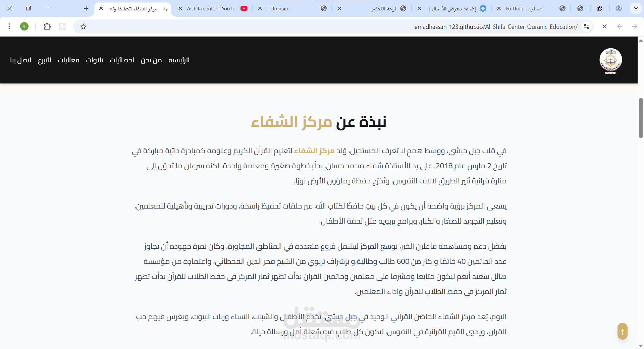Open the التبرع navigation link
Image resolution: width=644 pixels, height=349 pixels.
[45, 60]
